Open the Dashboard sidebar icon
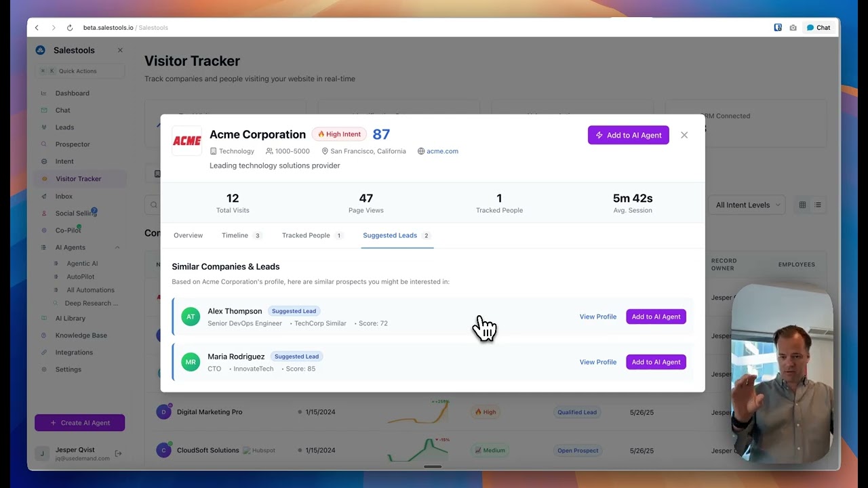The height and width of the screenshot is (488, 868). (44, 94)
